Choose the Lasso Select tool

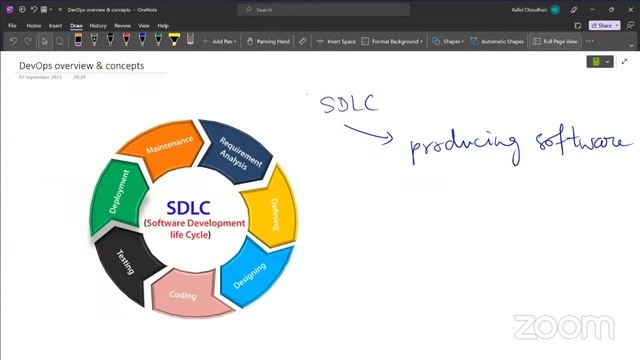pyautogui.click(x=60, y=41)
